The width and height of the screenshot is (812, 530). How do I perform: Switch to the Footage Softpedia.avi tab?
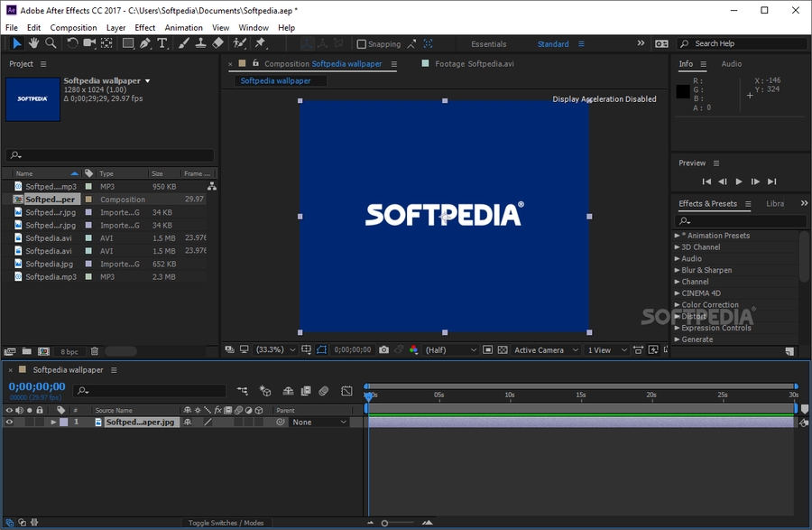coord(474,64)
